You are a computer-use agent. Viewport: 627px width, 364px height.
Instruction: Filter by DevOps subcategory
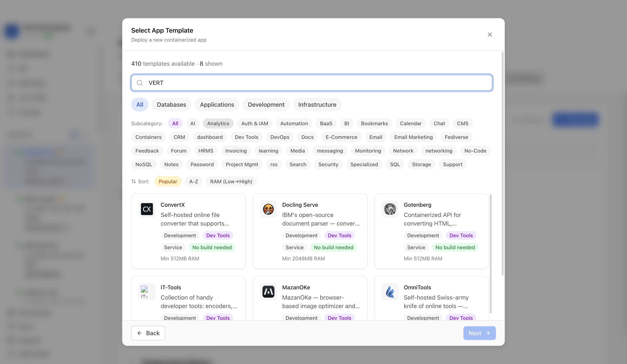pyautogui.click(x=280, y=137)
